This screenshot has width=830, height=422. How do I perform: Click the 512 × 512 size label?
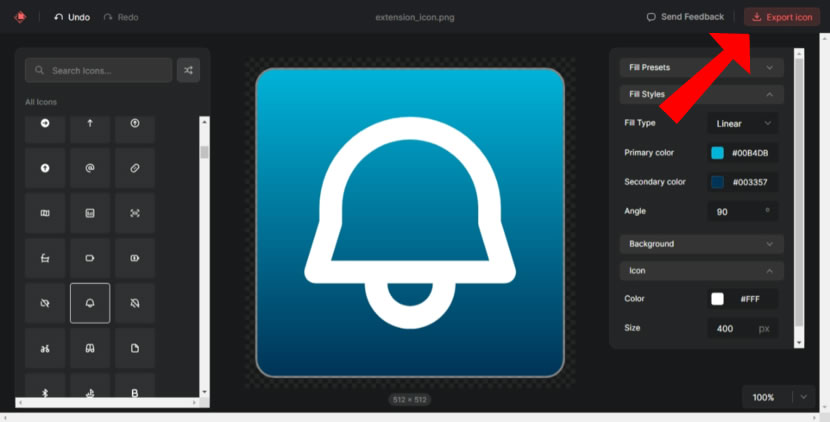pos(410,400)
